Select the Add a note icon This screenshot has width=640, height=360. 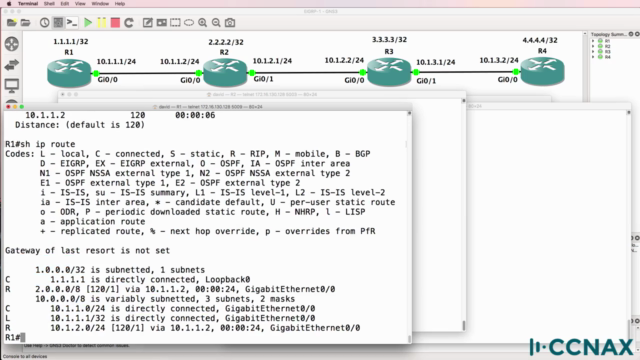tap(147, 22)
